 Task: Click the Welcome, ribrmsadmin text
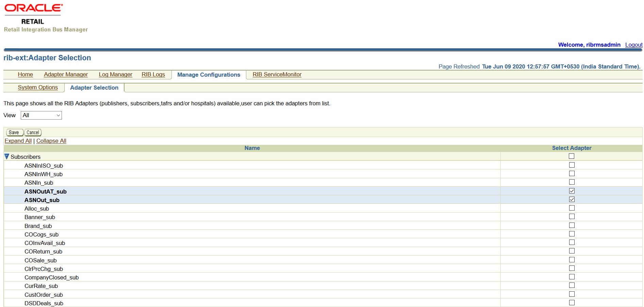pos(589,45)
